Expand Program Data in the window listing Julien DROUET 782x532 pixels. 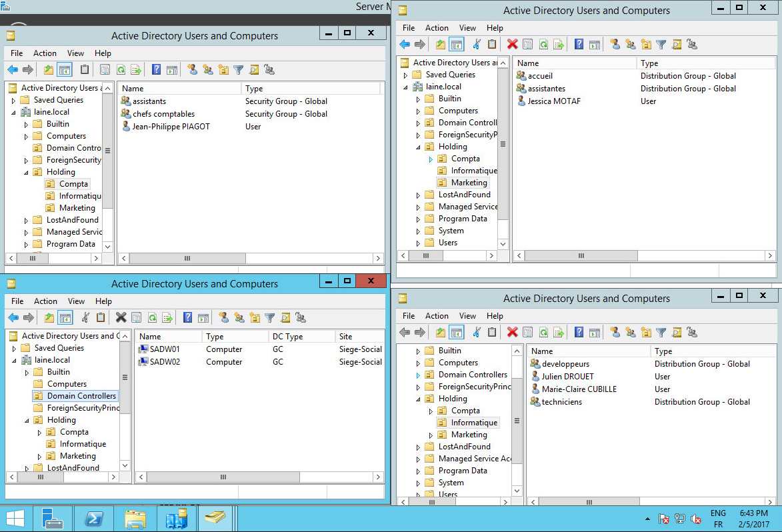[x=418, y=471]
